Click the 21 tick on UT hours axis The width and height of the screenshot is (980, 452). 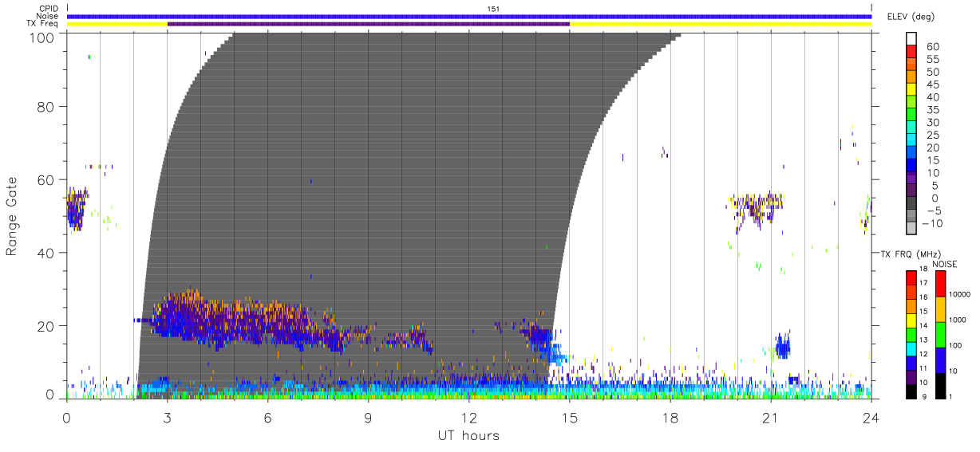coord(770,415)
